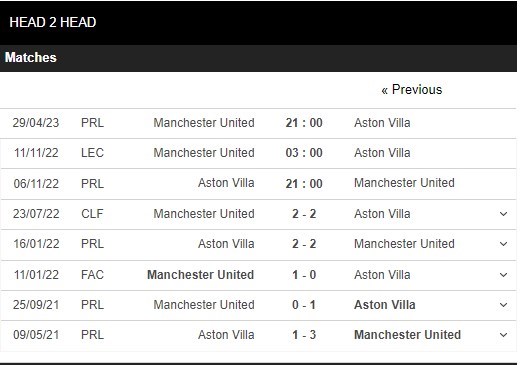The width and height of the screenshot is (521, 365).
Task: Open the 21 : 00 kickoff on 29/04/23
Action: 304,123
